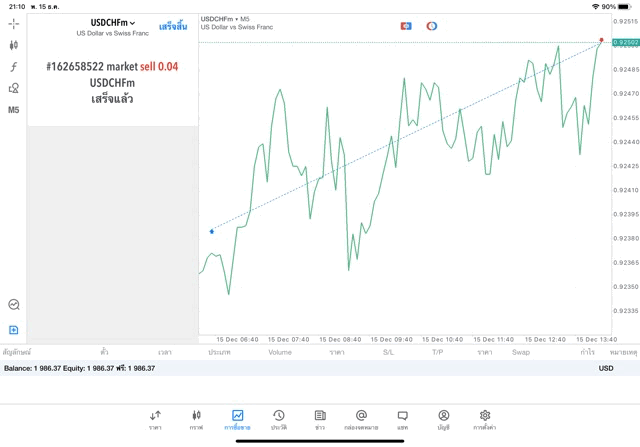Open indicators function icon
This screenshot has width=640, height=447.
coord(14,67)
